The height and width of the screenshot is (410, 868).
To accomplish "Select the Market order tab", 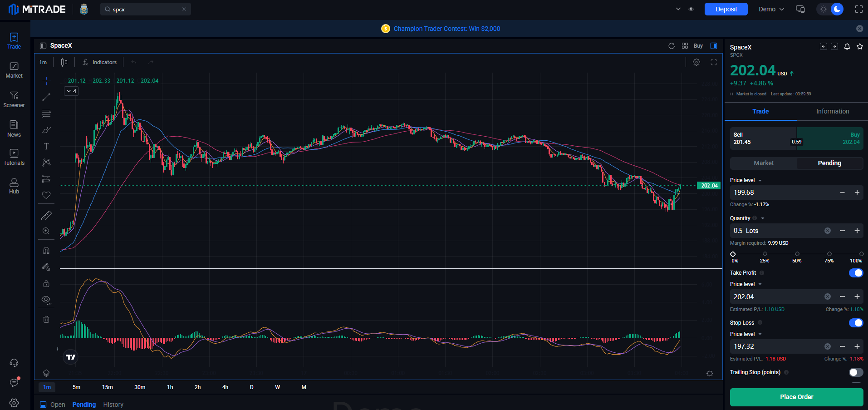I will 764,163.
